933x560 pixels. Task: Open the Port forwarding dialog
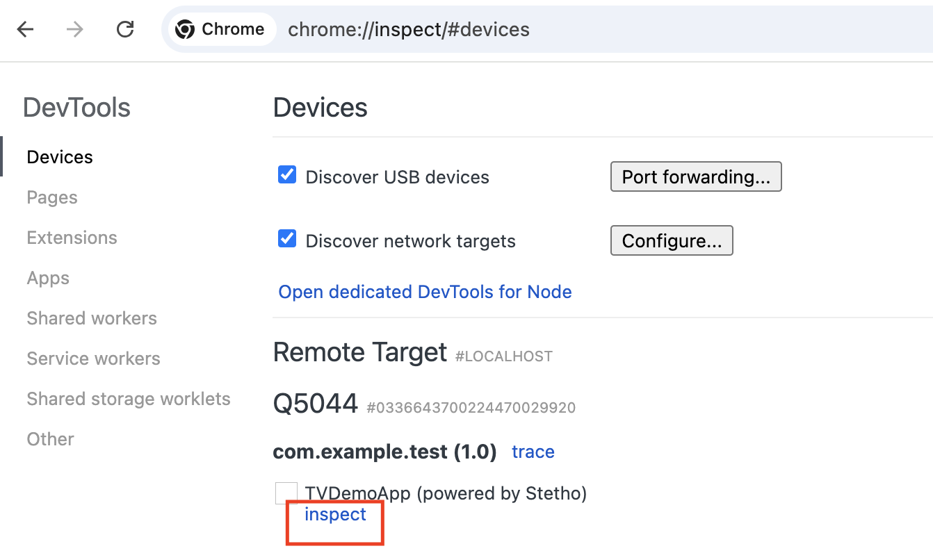point(695,176)
